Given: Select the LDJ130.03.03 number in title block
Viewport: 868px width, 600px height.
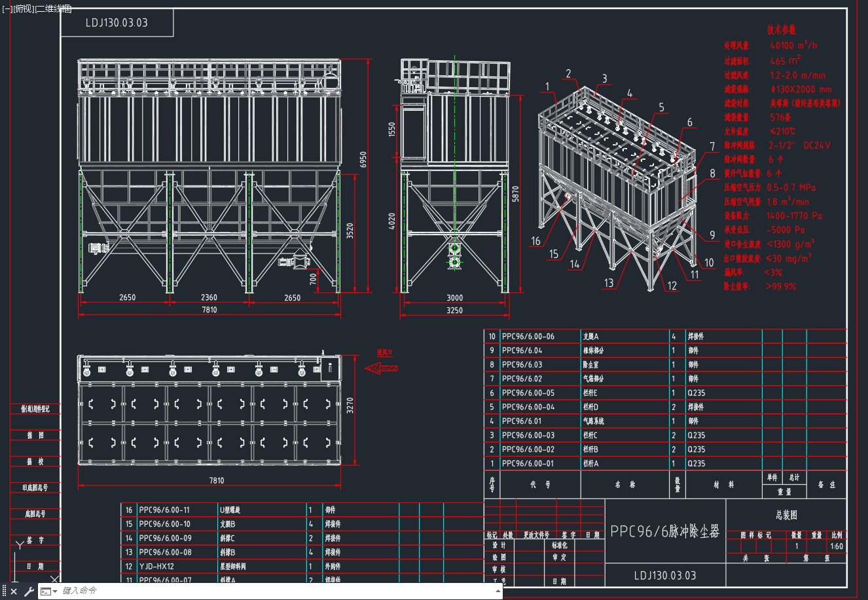Looking at the screenshot, I should 665,575.
